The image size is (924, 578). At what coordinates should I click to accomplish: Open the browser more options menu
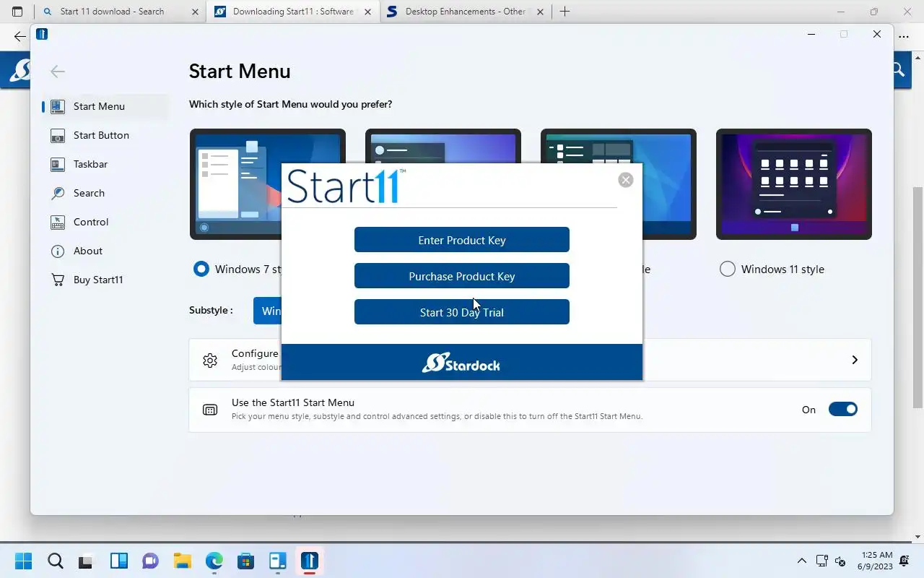[x=904, y=37]
